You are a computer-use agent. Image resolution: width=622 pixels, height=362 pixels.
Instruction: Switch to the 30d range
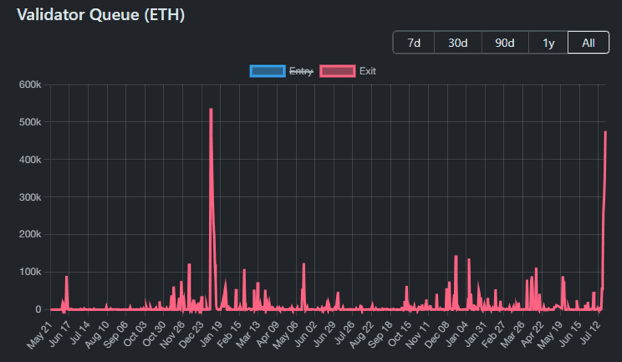458,42
